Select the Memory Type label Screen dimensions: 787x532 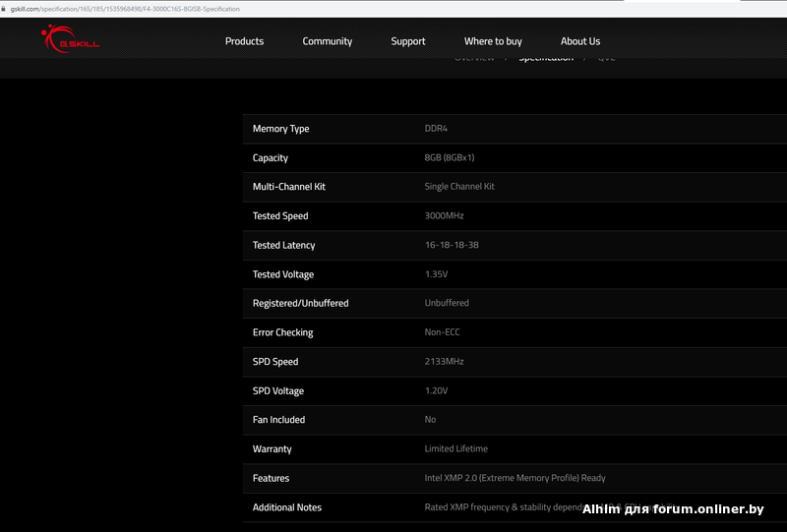[280, 129]
